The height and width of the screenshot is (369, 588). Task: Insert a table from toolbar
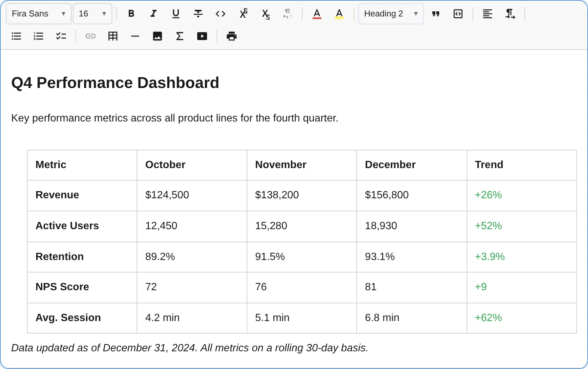click(x=113, y=36)
